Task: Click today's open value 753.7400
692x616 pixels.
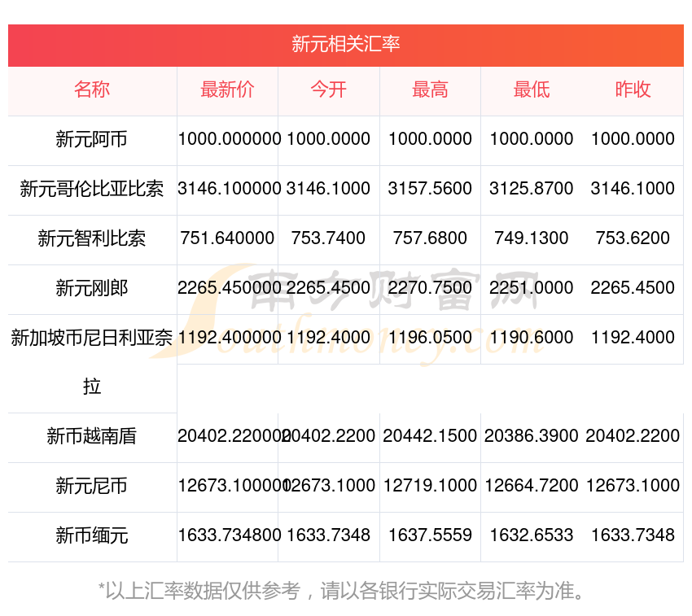Action: click(328, 238)
